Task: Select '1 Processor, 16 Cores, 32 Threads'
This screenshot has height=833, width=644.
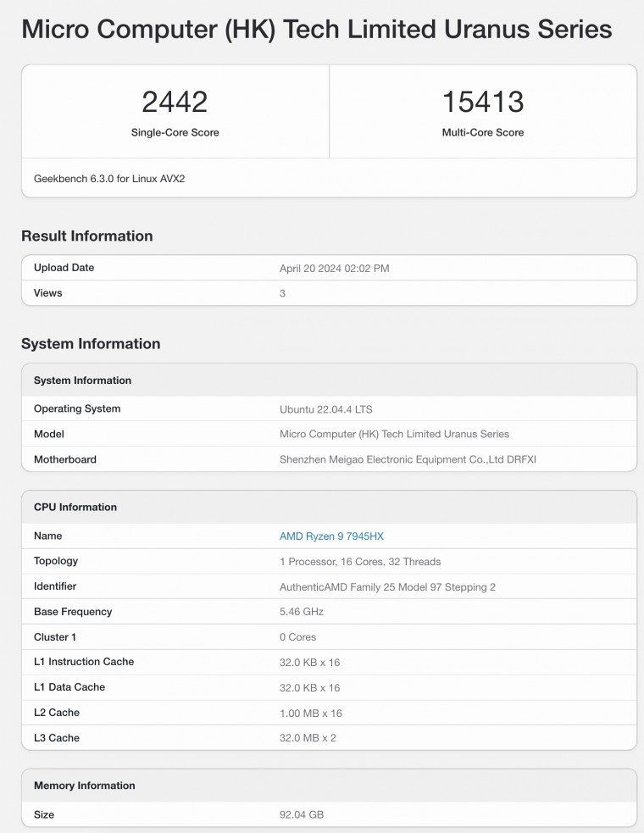Action: click(360, 562)
